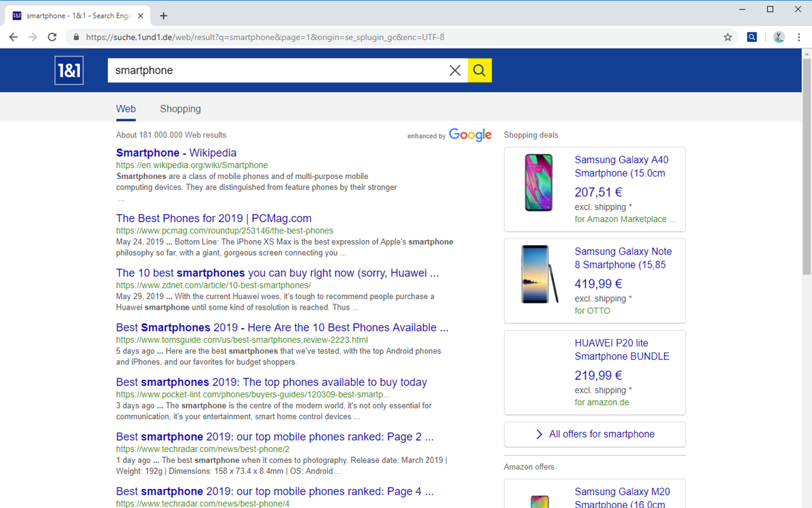The height and width of the screenshot is (508, 812).
Task: Click the Amazon offers heading
Action: pyautogui.click(x=529, y=467)
